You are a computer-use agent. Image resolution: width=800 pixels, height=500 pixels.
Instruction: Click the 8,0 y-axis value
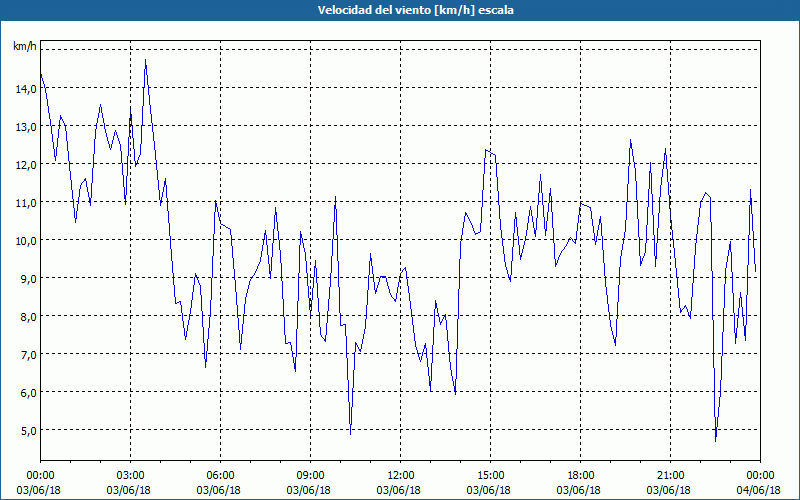[x=28, y=316]
